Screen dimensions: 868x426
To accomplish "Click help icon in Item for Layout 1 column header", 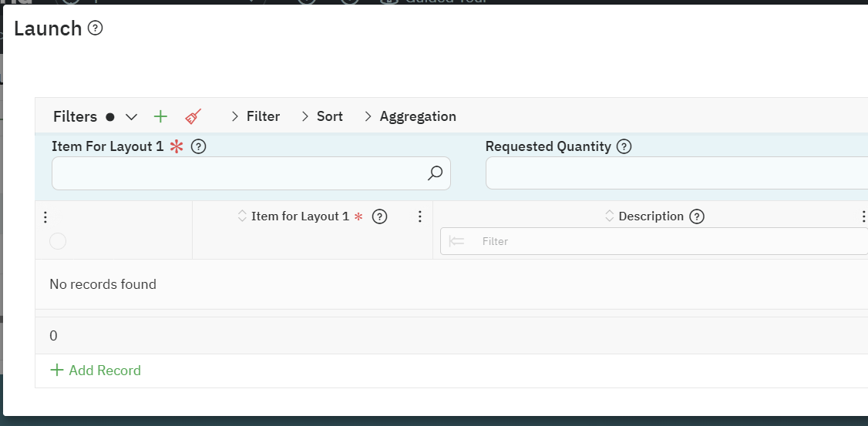I will tap(379, 216).
